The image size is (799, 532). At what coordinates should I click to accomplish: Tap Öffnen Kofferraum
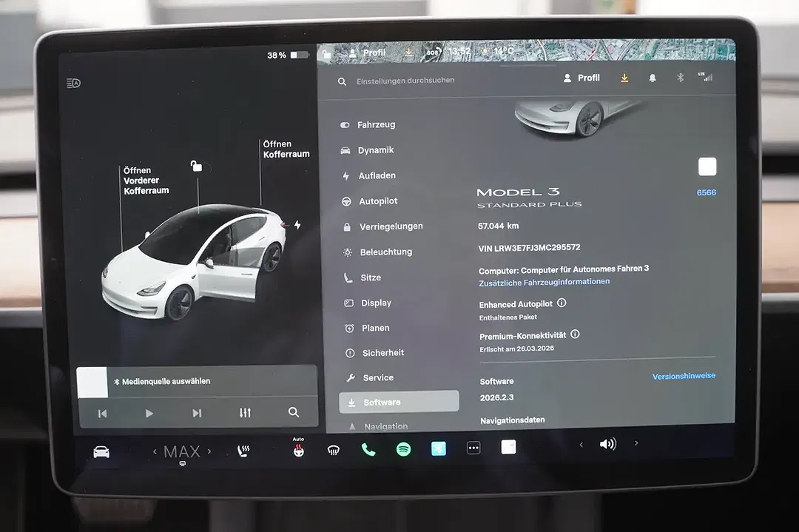(286, 149)
